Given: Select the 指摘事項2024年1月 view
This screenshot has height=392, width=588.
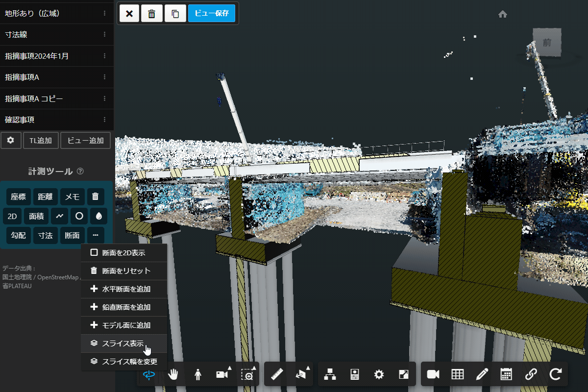Looking at the screenshot, I should (x=57, y=56).
